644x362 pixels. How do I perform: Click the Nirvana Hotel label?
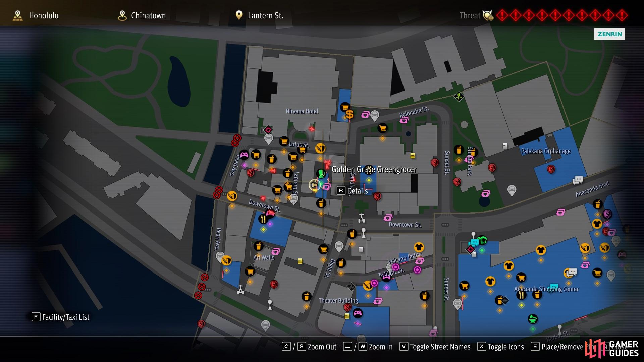click(x=302, y=111)
